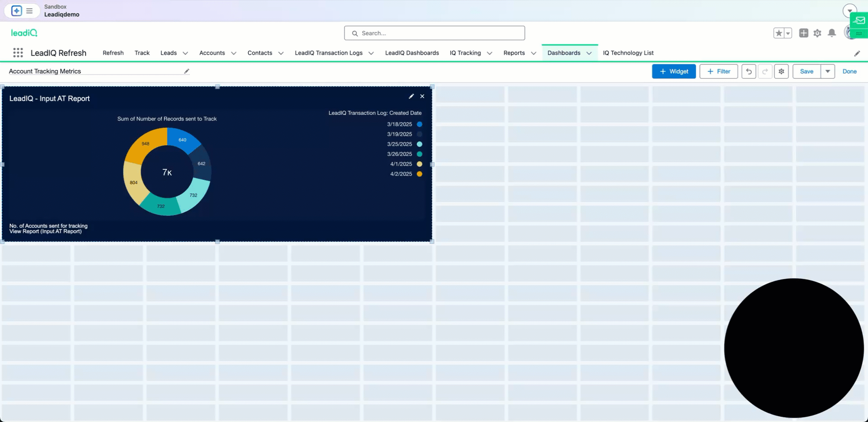Expand the Leads tab dropdown chevron
Viewport: 868px width, 422px height.
click(185, 53)
